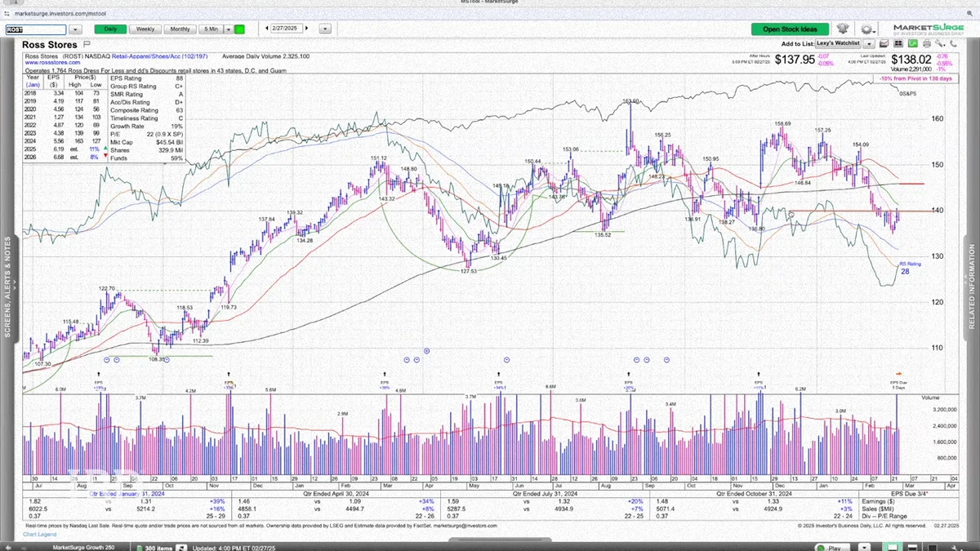Flag Ross Stores with the flag icon
Image resolution: width=980 pixels, height=551 pixels.
[x=85, y=45]
